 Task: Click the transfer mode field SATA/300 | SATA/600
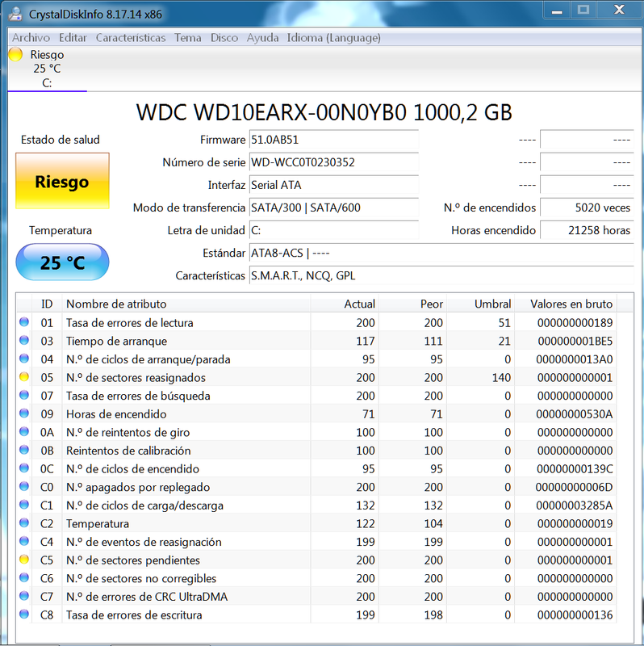pyautogui.click(x=334, y=208)
